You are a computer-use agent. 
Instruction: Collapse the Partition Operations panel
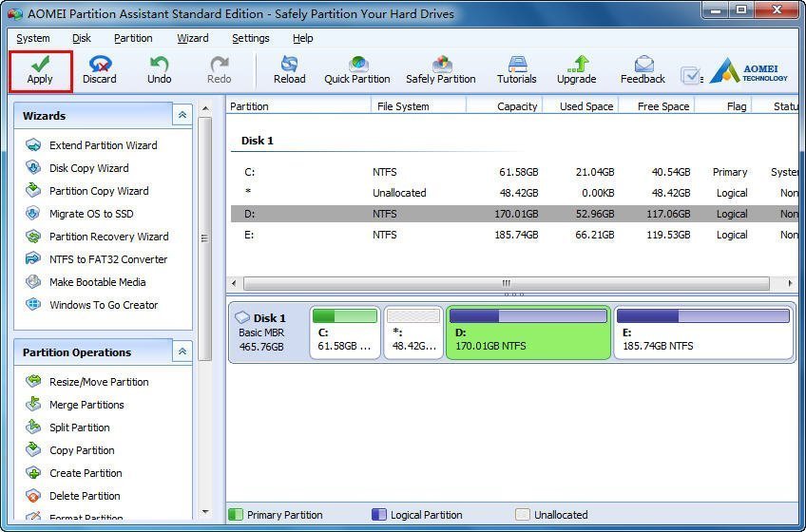182,351
